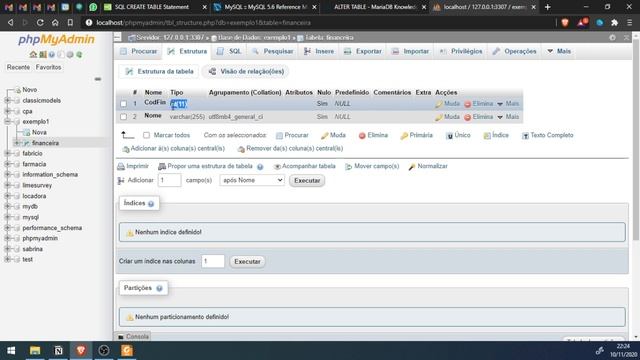Check the CodFin row checkbox
The width and height of the screenshot is (640, 360).
(x=123, y=104)
